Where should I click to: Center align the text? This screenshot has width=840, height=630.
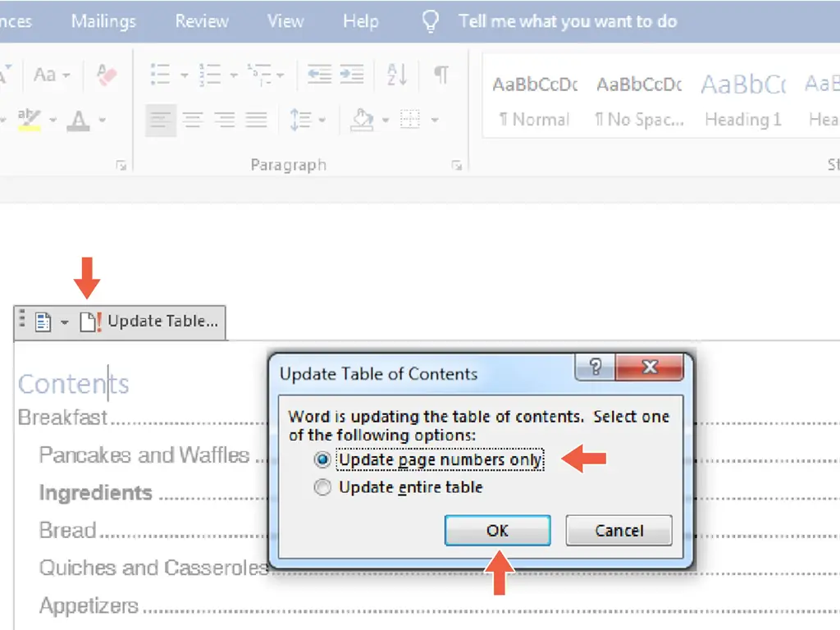193,121
